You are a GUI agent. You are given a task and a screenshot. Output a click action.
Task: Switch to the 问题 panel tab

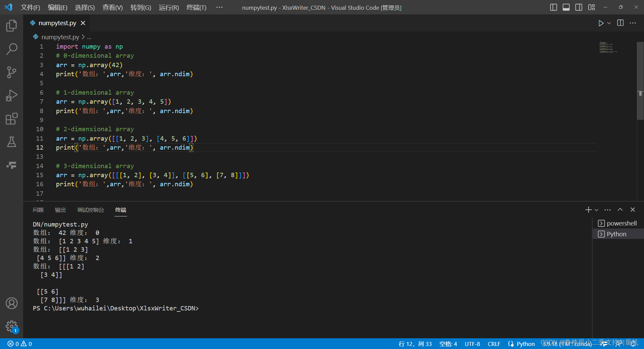click(38, 210)
